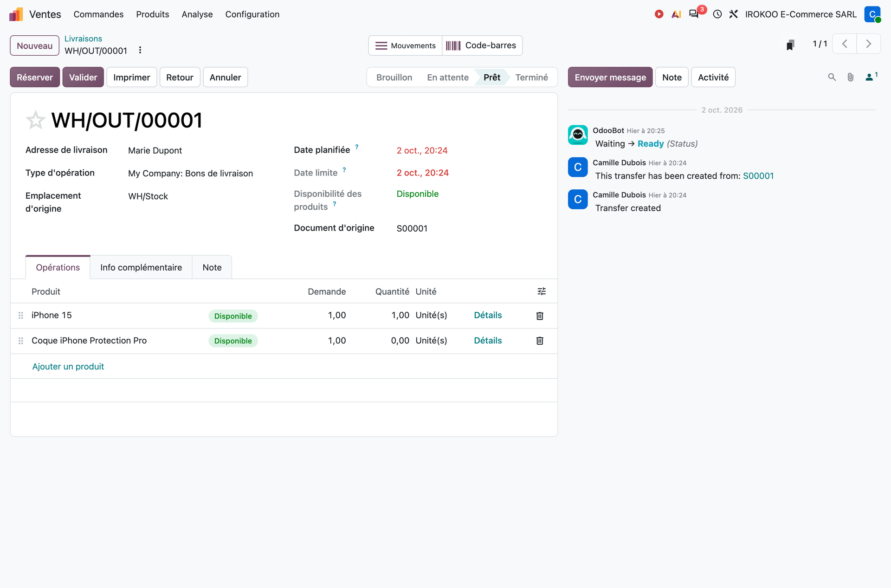Go to the previous record arrow
The width and height of the screenshot is (891, 588).
click(845, 44)
